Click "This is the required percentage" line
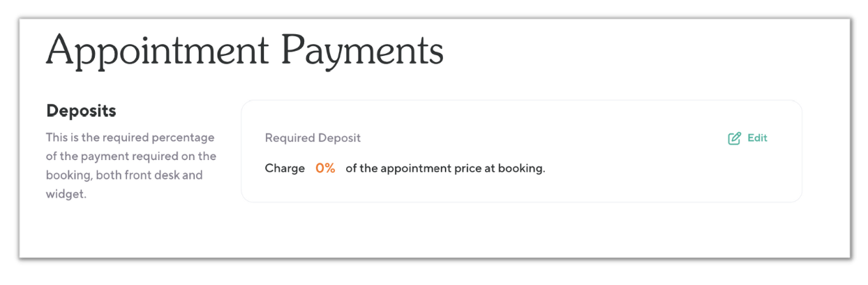The image size is (868, 285). pyautogui.click(x=130, y=137)
